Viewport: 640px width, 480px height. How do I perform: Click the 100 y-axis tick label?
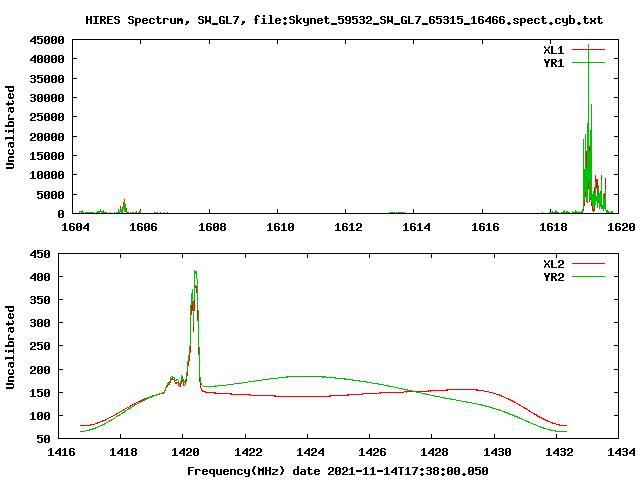point(40,416)
